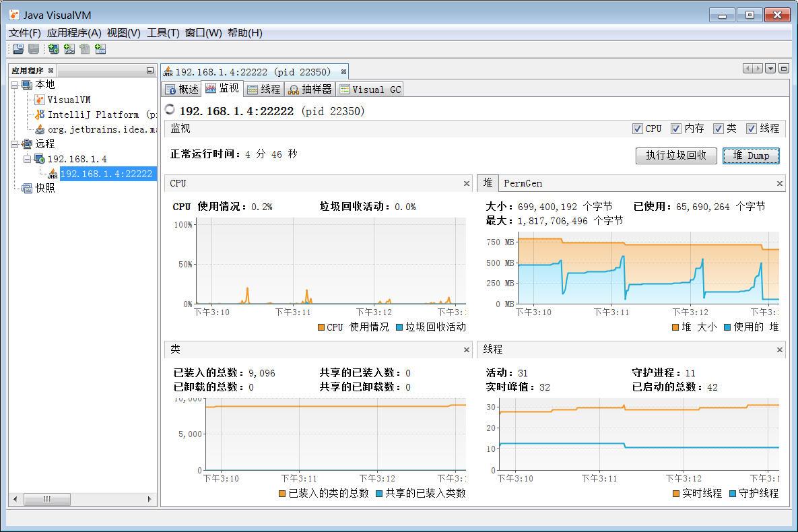Click the 抽样器 sampler tab icon

pyautogui.click(x=293, y=90)
